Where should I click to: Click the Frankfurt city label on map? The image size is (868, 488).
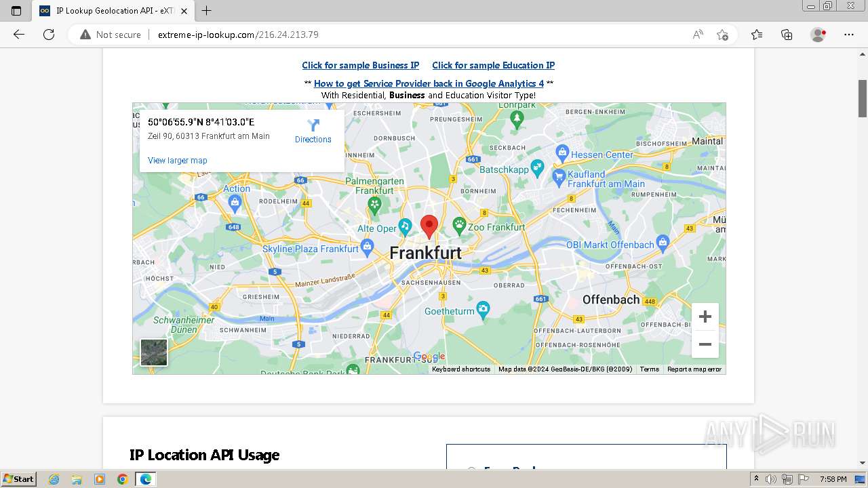(x=425, y=253)
